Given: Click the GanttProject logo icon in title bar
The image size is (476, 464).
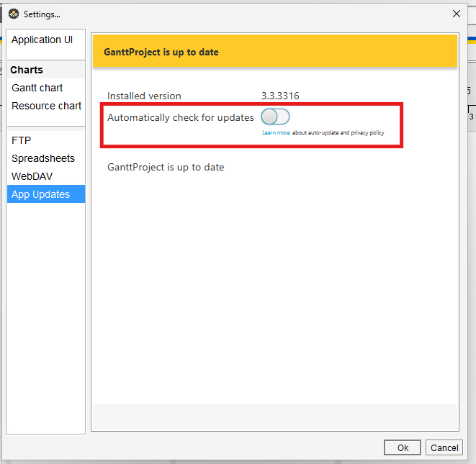Looking at the screenshot, I should tap(14, 14).
